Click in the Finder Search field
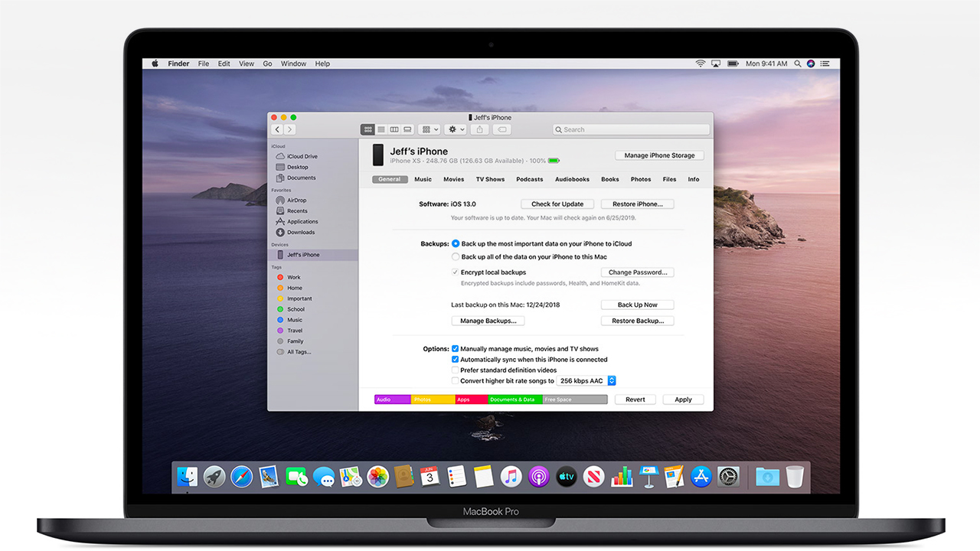The width and height of the screenshot is (980, 551). 631,130
